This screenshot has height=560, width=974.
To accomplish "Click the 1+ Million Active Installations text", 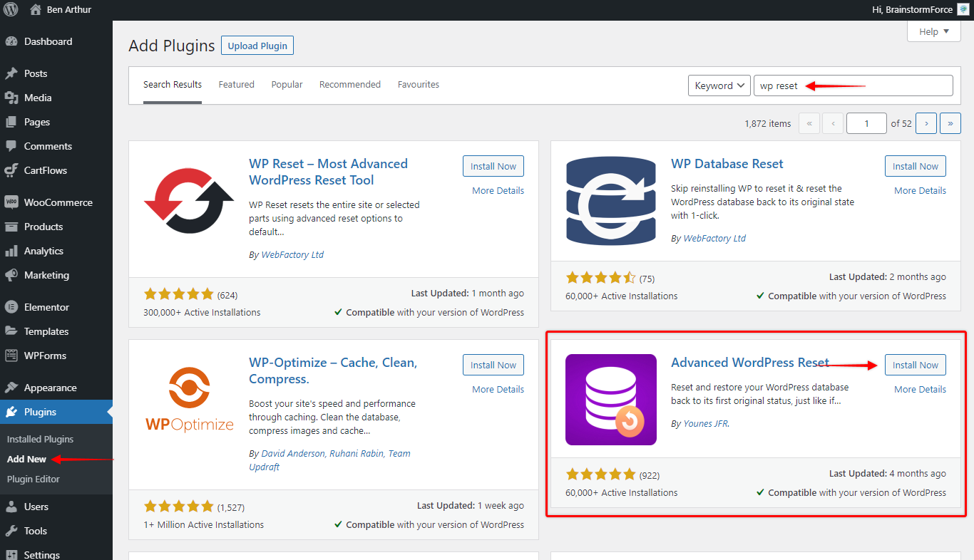I will coord(203,524).
